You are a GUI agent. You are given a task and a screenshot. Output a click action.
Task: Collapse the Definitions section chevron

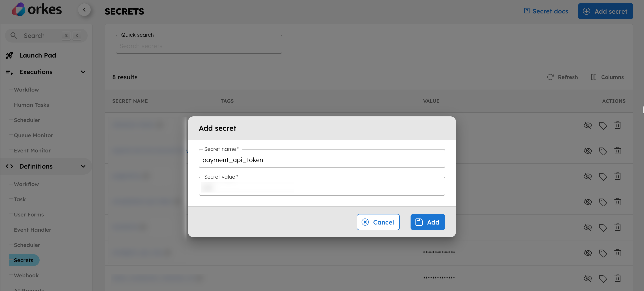click(83, 166)
